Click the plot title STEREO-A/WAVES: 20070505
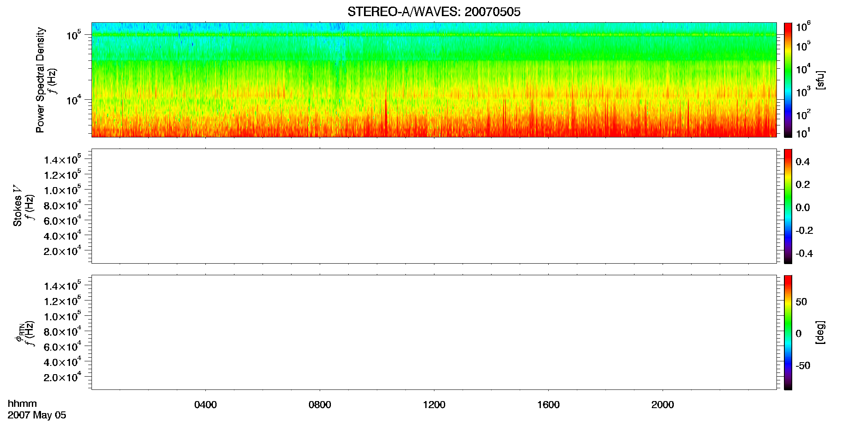 click(434, 12)
